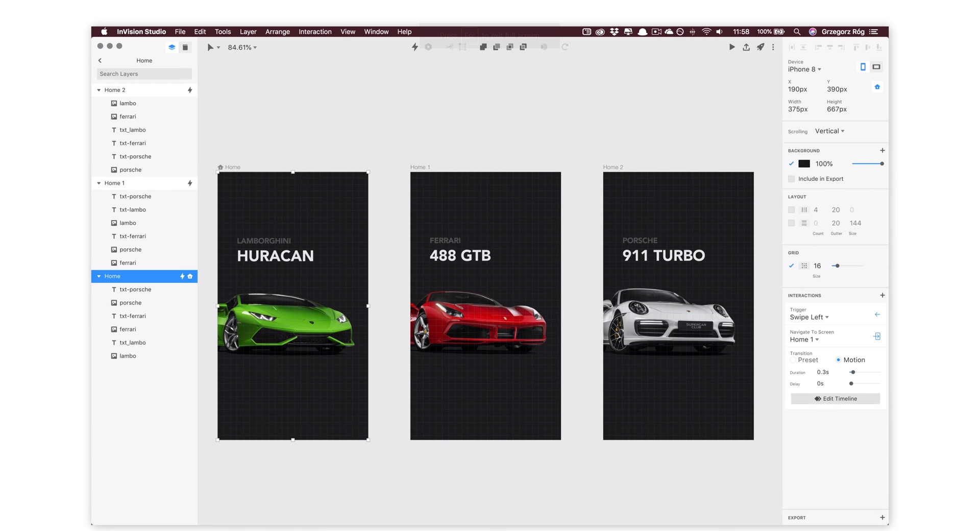
Task: Collapse the Home 2 layer group
Action: pyautogui.click(x=99, y=90)
